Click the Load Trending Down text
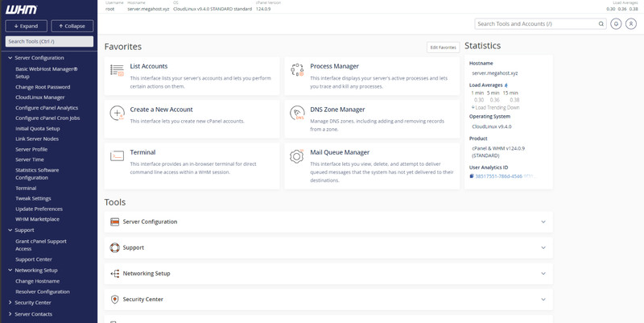 pyautogui.click(x=497, y=108)
